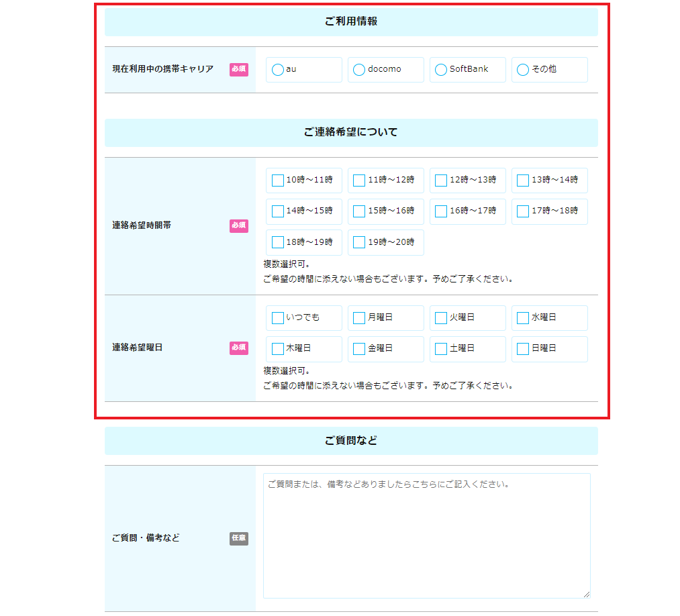Check the 19時～20時 time slot
This screenshot has height=616, width=680.
pos(359,242)
